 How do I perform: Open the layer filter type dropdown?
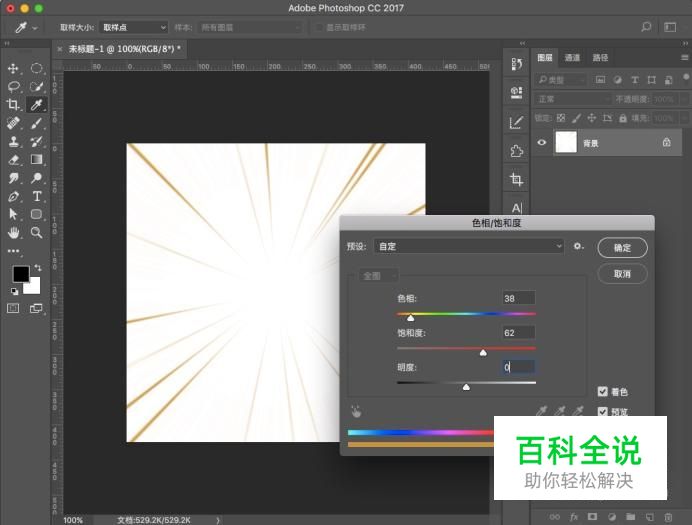tap(560, 80)
